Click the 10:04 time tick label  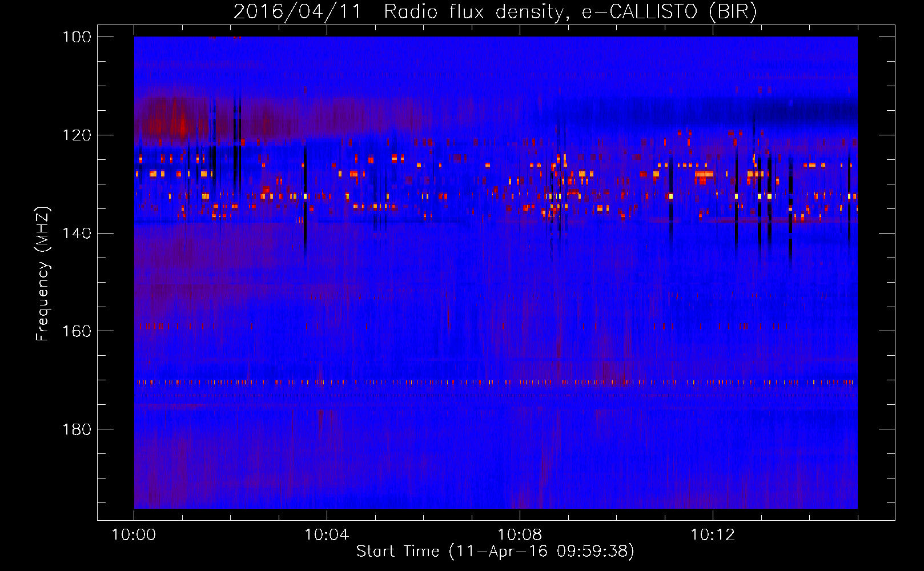[x=327, y=535]
